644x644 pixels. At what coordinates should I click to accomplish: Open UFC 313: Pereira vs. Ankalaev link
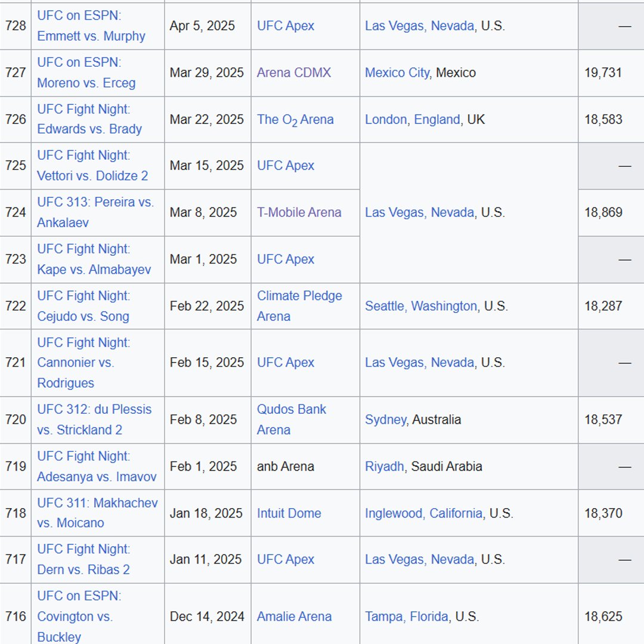95,212
